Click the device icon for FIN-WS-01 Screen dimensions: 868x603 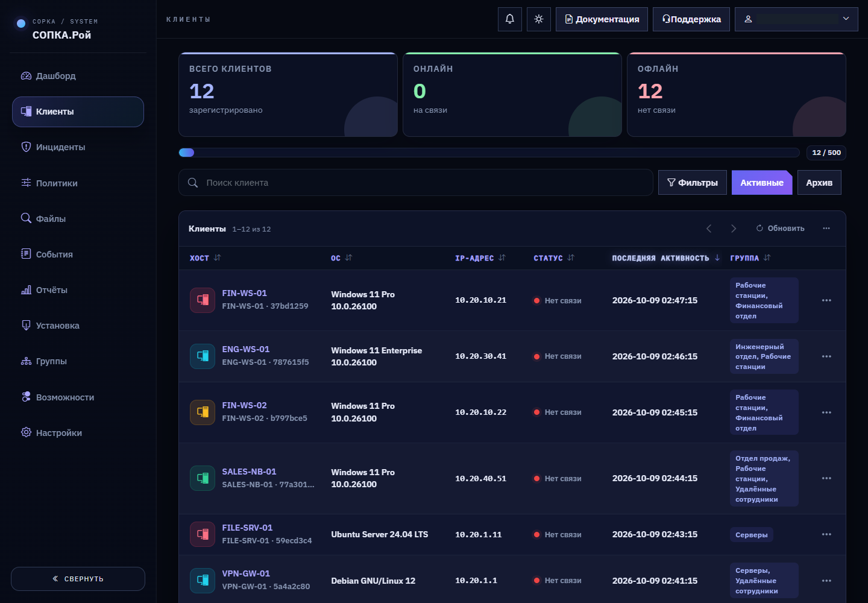(203, 300)
